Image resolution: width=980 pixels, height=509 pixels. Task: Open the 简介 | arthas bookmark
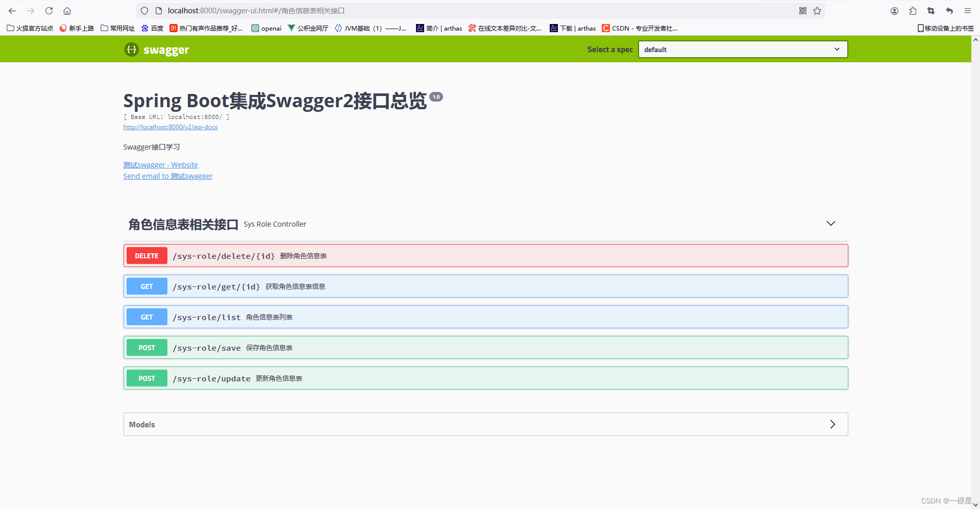tap(439, 28)
